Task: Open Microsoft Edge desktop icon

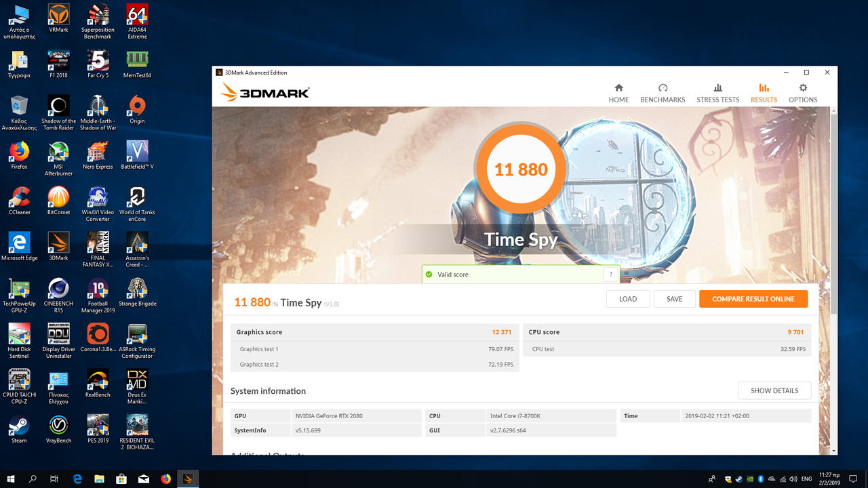Action: [19, 246]
